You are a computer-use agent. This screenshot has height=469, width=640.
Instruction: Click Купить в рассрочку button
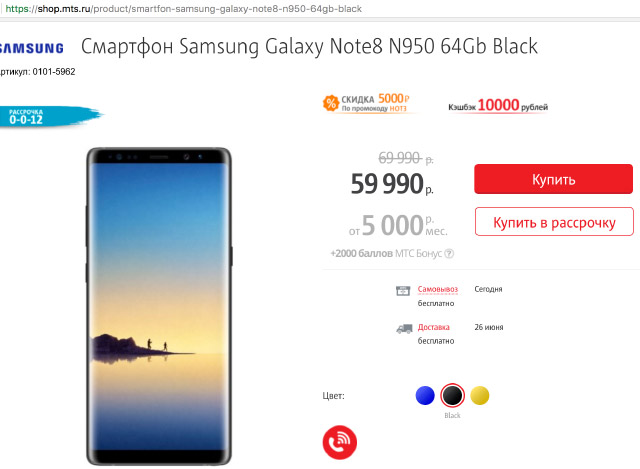click(x=554, y=222)
